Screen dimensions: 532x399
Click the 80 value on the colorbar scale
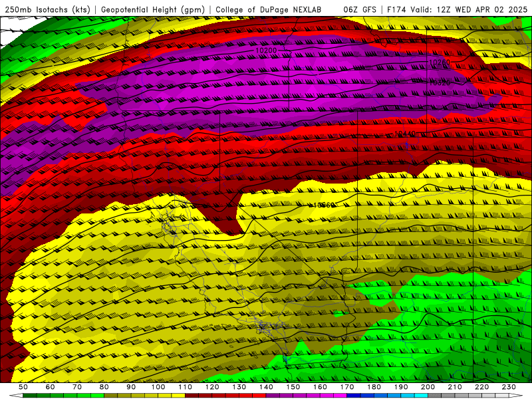104,387
